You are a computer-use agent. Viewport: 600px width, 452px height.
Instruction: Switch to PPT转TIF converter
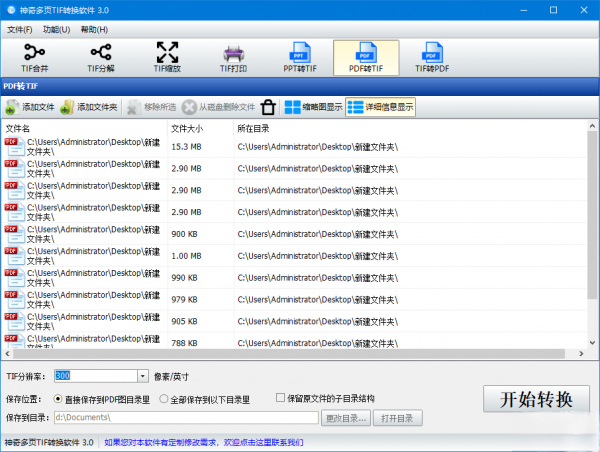300,58
